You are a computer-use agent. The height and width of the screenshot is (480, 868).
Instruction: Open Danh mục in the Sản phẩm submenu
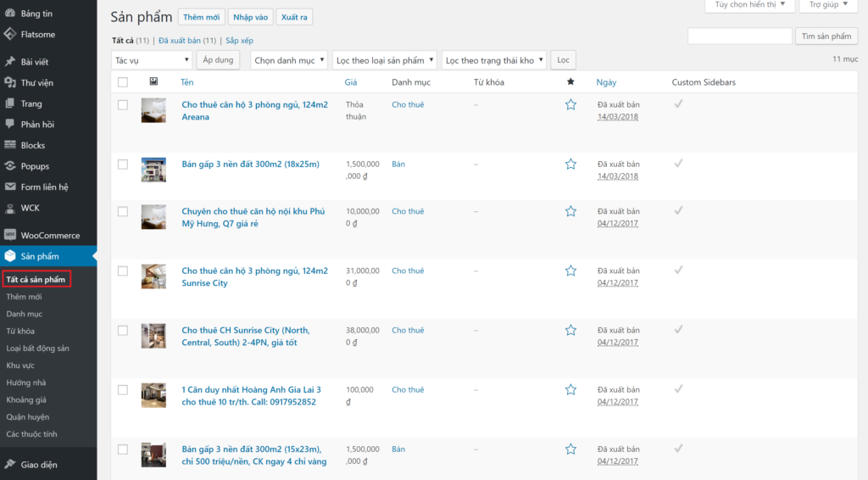pos(24,314)
